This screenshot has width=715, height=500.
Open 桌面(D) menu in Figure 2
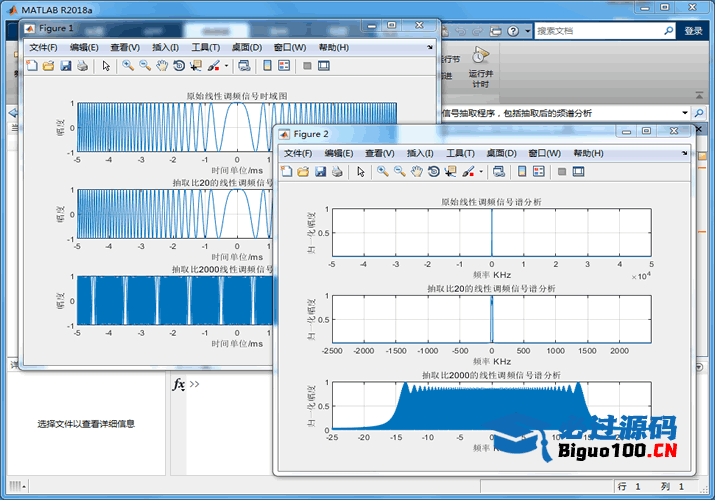pos(502,153)
